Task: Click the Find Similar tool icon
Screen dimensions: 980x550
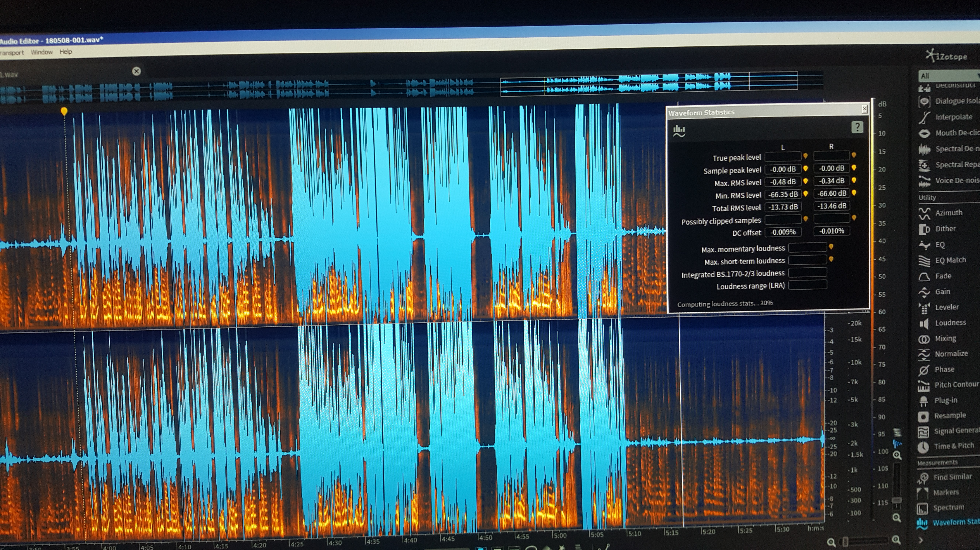Action: (924, 478)
